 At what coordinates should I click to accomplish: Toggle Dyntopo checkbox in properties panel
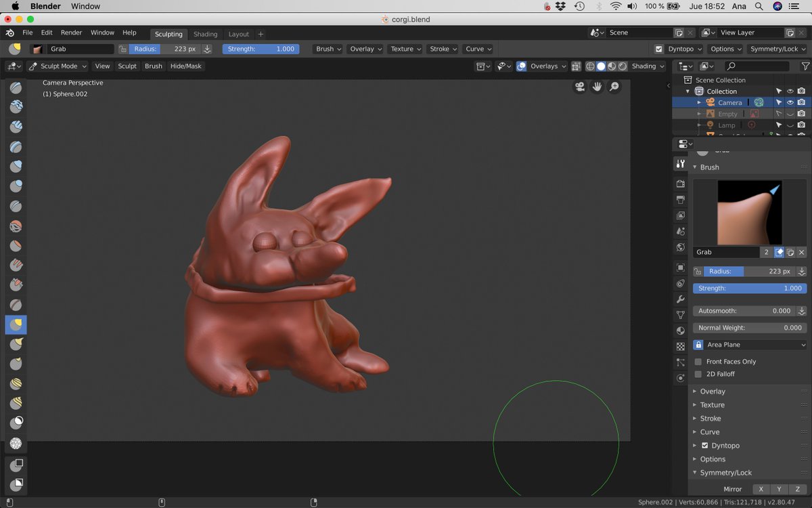point(705,446)
